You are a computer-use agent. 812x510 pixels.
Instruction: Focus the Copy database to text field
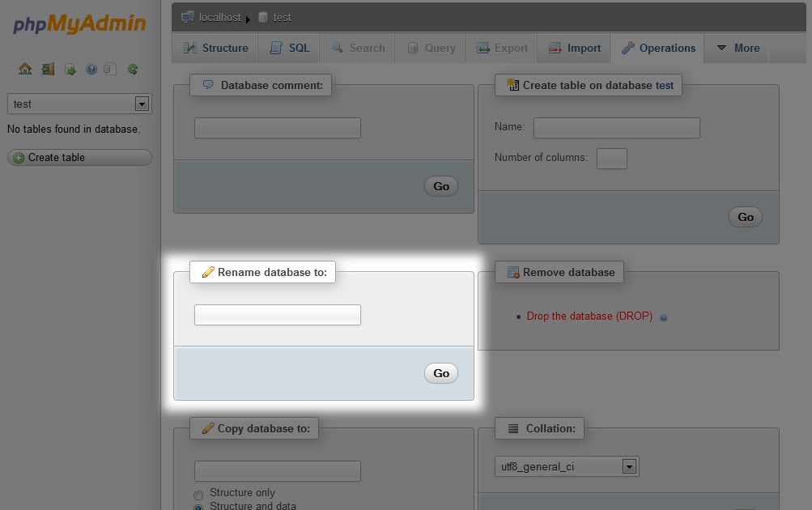click(278, 471)
